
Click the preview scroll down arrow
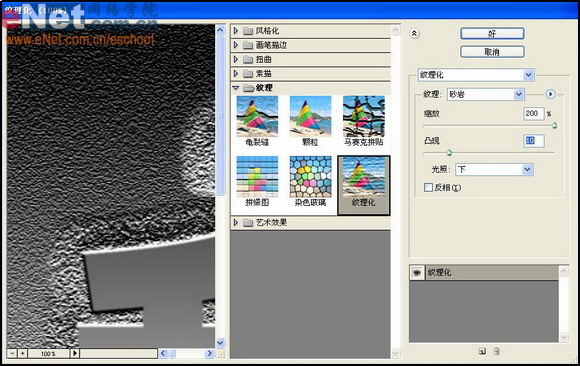[x=220, y=343]
